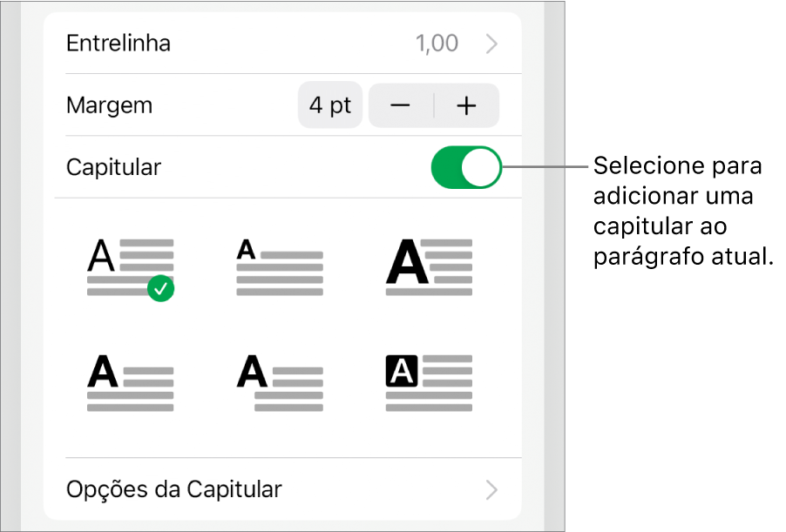Click the plus icon to increase margin
The image size is (786, 532).
pyautogui.click(x=467, y=105)
